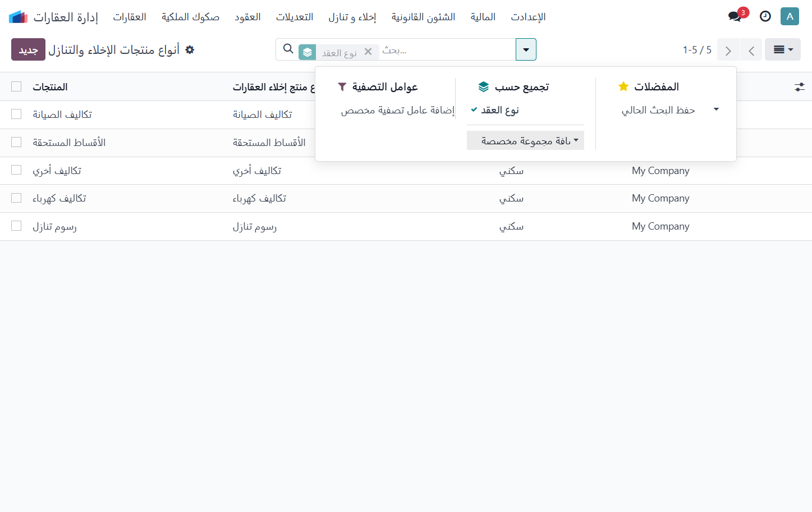Open the صكوك الملكية menu

pyautogui.click(x=190, y=17)
